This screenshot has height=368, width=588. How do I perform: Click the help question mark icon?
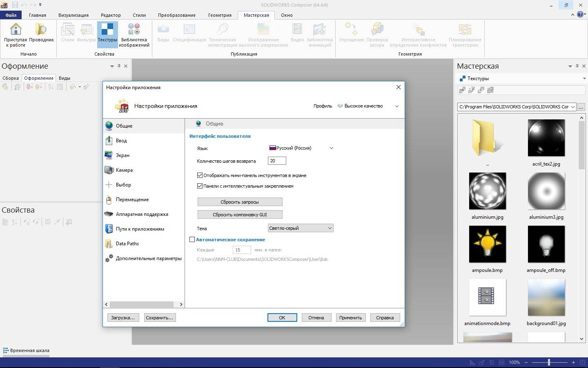(x=580, y=15)
